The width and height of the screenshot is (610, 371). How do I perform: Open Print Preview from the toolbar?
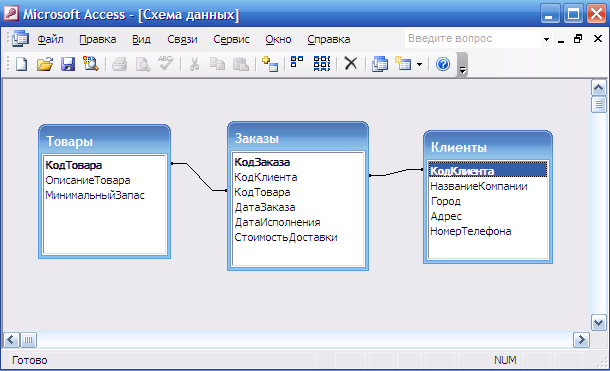click(143, 63)
